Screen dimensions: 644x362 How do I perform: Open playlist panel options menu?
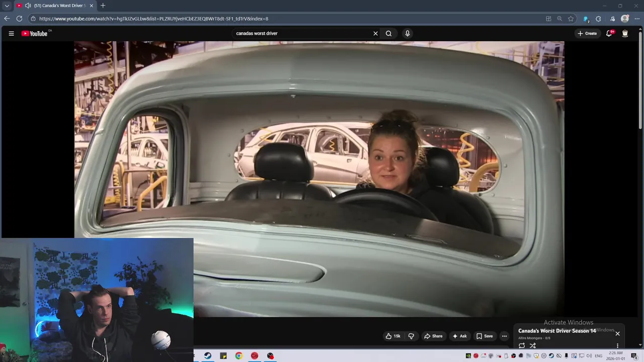click(617, 346)
